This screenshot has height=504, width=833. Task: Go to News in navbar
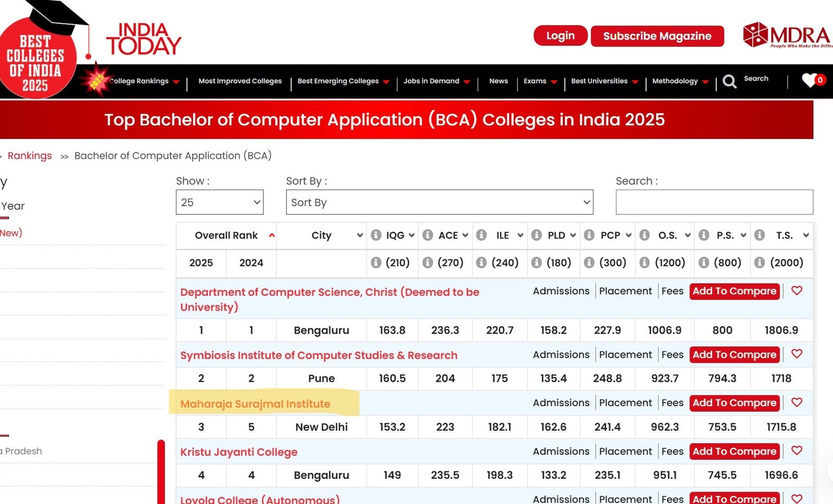[498, 81]
